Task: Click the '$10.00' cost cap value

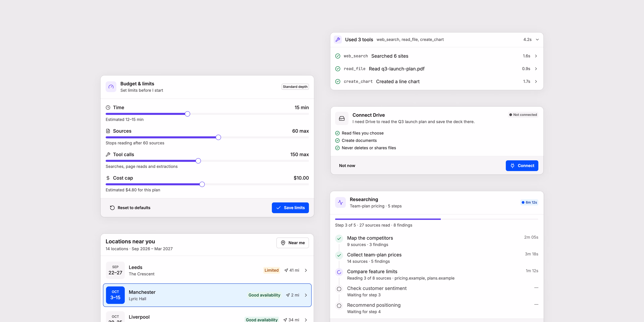Action: point(301,178)
